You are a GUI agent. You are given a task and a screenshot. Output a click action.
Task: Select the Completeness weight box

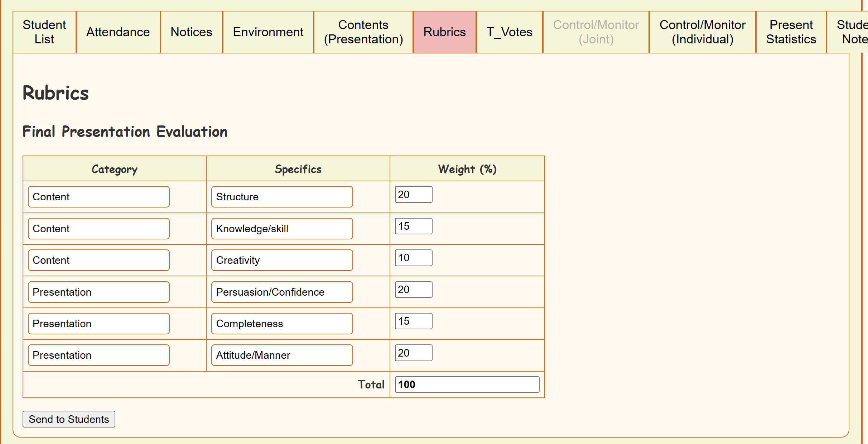point(413,321)
